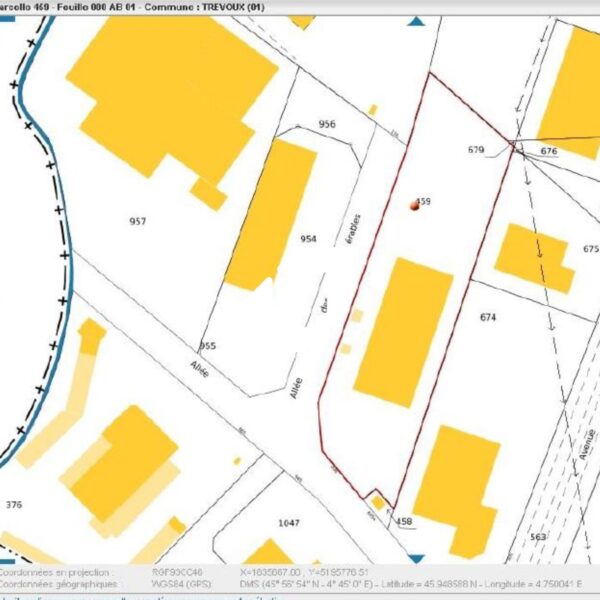The width and height of the screenshot is (600, 600).
Task: Select parcel number 957 label
Action: (138, 221)
